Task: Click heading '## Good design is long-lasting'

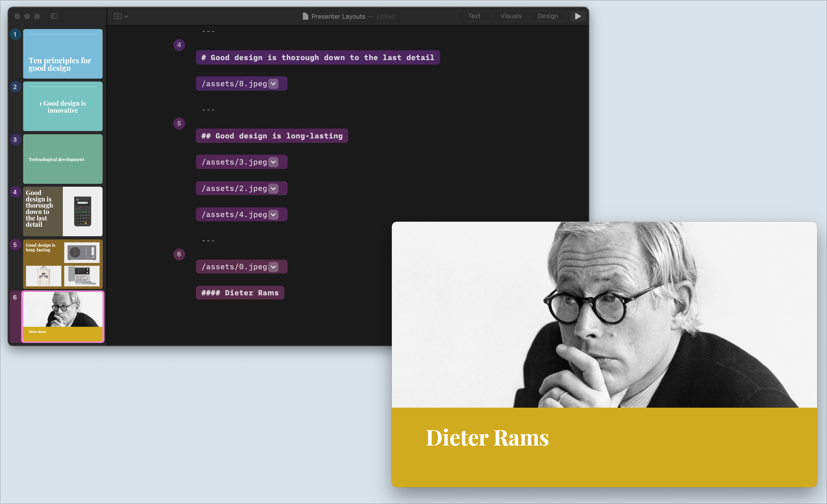Action: tap(272, 136)
